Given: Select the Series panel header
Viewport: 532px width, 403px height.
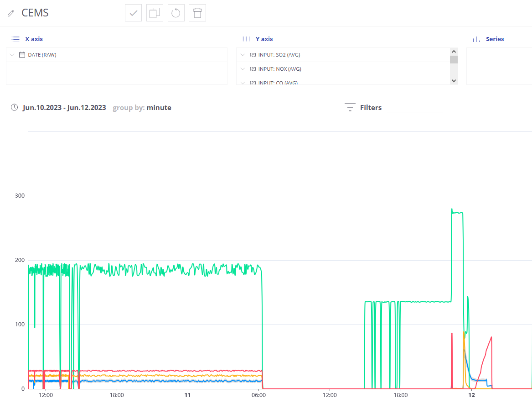Looking at the screenshot, I should tap(495, 39).
